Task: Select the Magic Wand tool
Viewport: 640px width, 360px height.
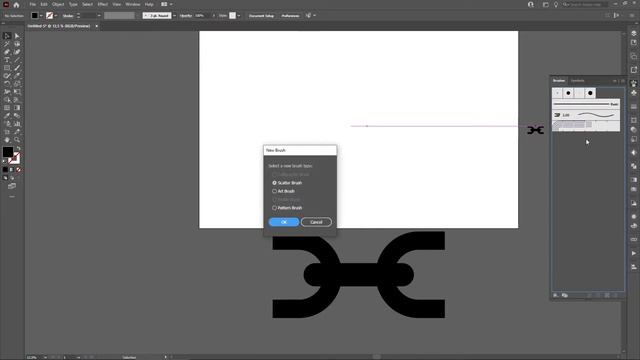Action: pos(7,44)
